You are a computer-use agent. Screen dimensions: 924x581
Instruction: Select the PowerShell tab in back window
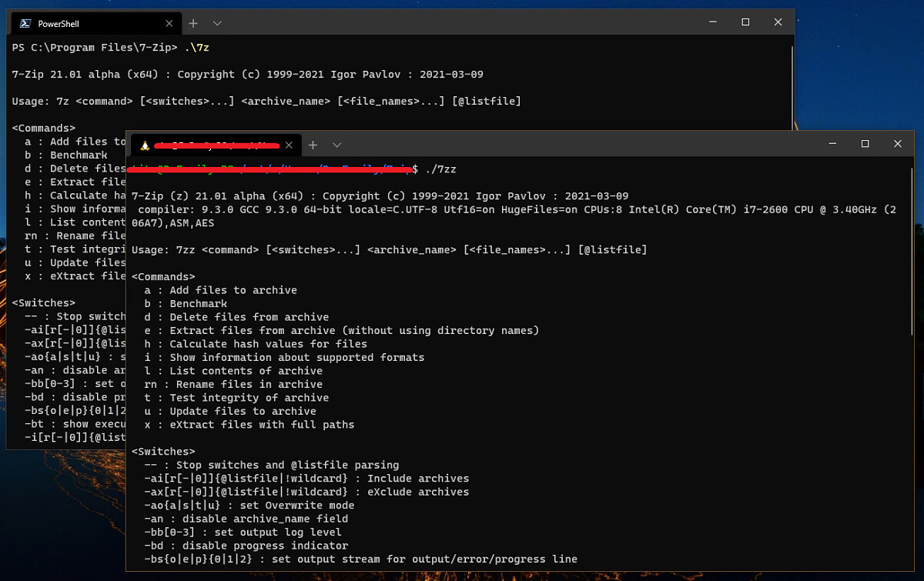point(95,23)
